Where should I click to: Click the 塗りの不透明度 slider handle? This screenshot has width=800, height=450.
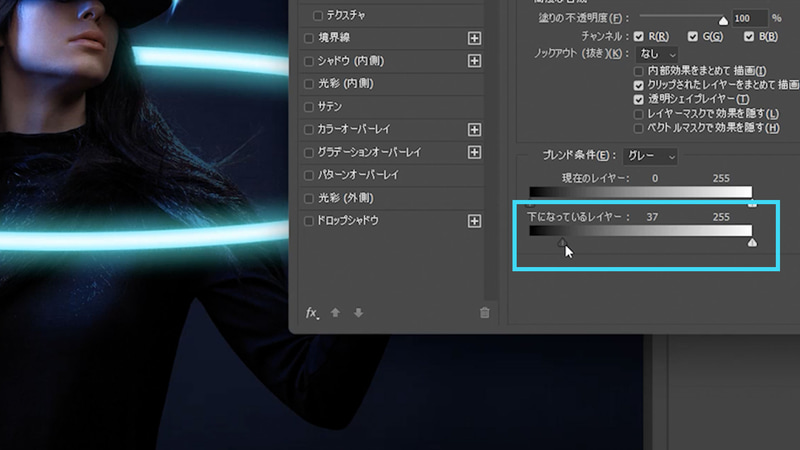click(723, 21)
